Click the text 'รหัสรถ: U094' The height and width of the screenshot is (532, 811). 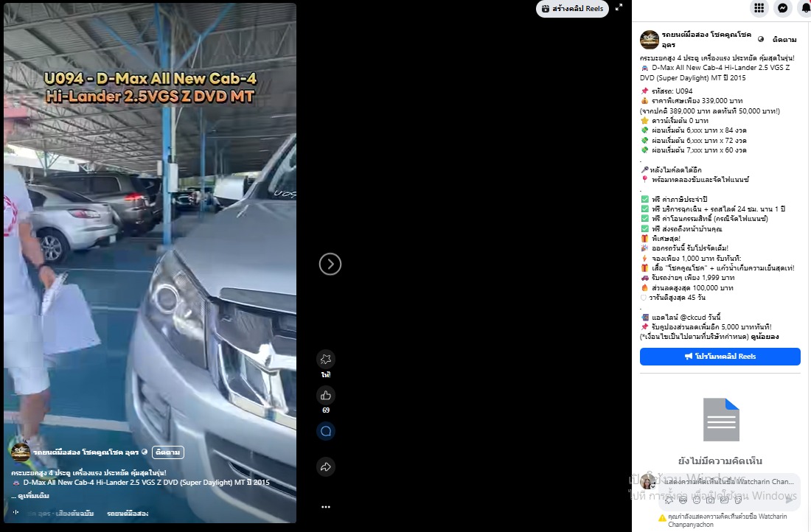pyautogui.click(x=672, y=91)
